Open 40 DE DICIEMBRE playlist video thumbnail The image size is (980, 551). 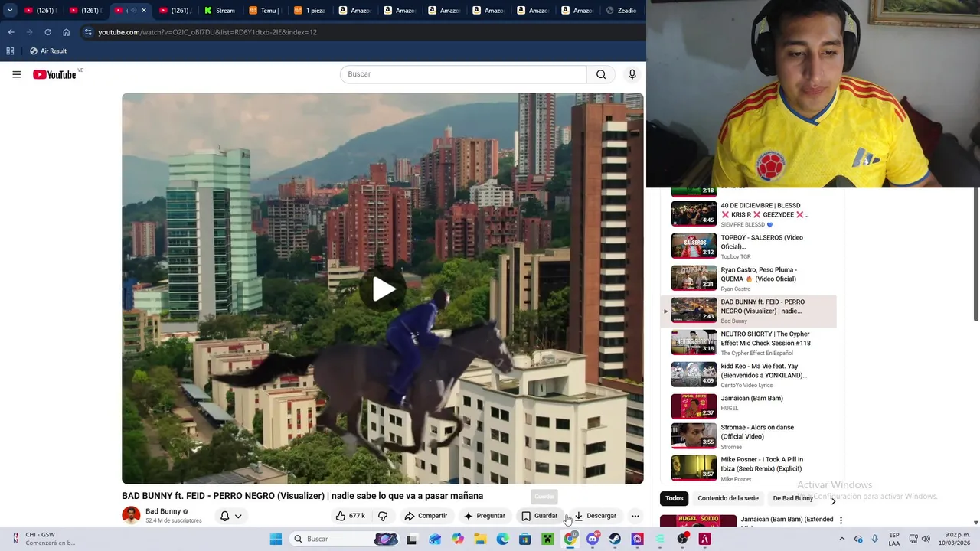(x=694, y=214)
